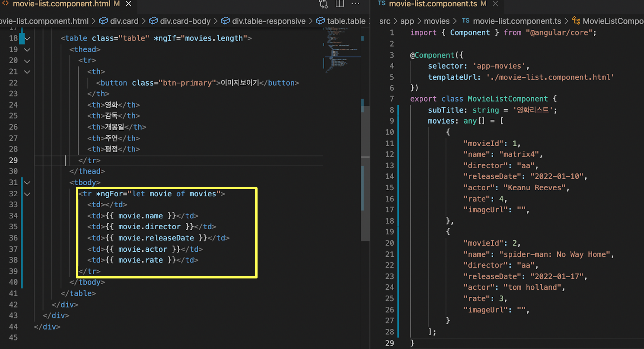Click the div.card cube breadcrumb icon
Screen dimensions: 644x349
103,21
